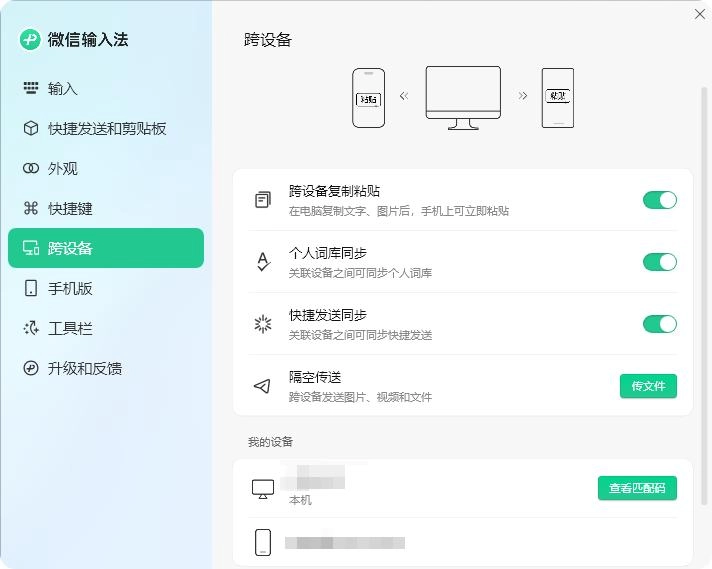This screenshot has height=569, width=712.
Task: Click the desktop monitor illustration in banner
Action: (463, 98)
